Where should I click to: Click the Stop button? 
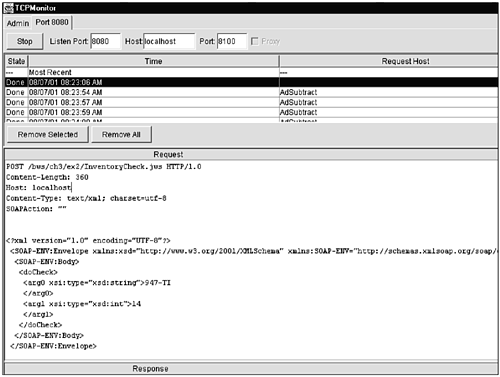25,41
